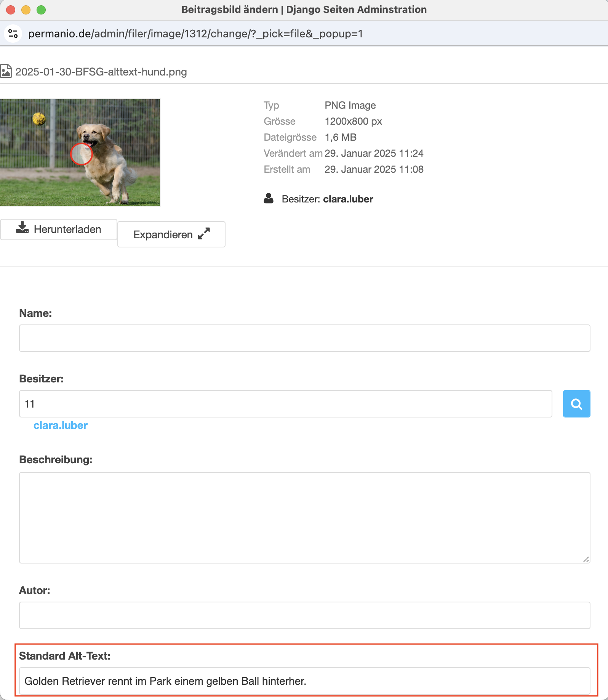Image resolution: width=608 pixels, height=700 pixels.
Task: Click the blue owner search magnifier button
Action: coord(576,404)
